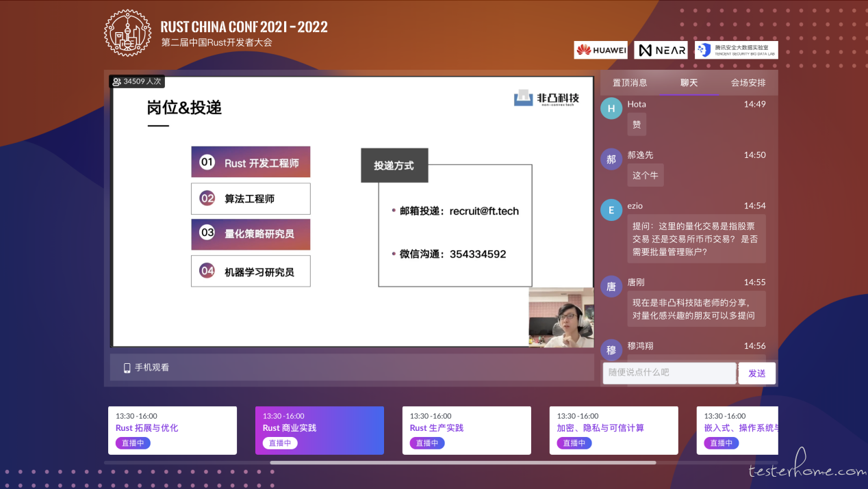Click Hota's avatar in chat
This screenshot has width=868, height=489.
pos(611,109)
